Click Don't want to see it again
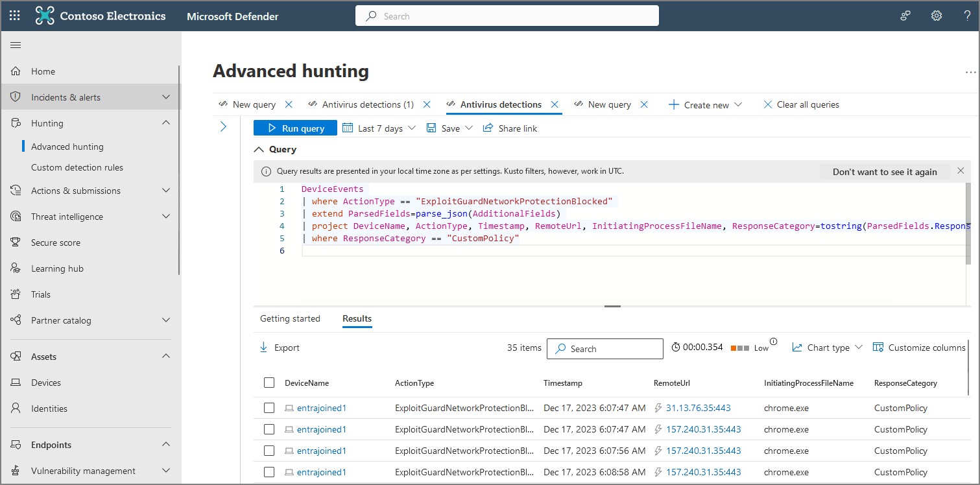This screenshot has width=980, height=485. (x=885, y=172)
